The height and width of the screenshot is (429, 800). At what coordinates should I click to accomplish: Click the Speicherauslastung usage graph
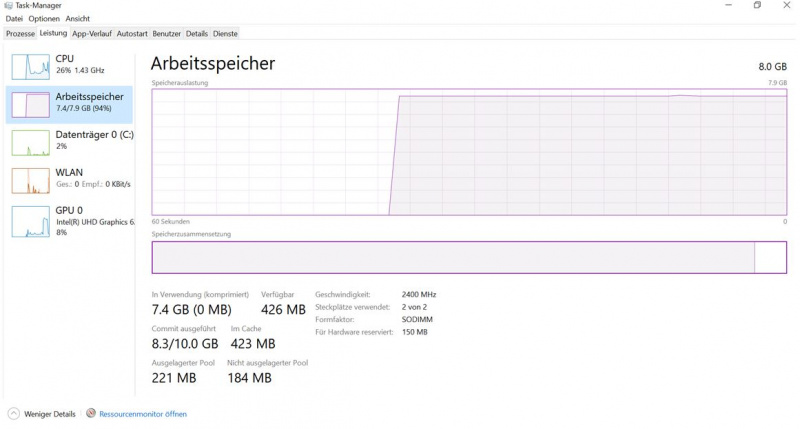(x=468, y=151)
